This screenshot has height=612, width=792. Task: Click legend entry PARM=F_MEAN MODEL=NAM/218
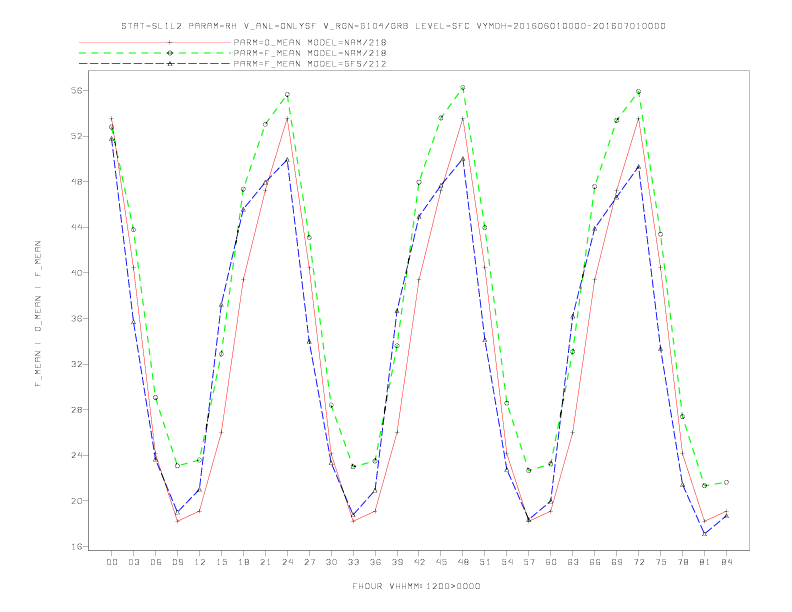coord(310,53)
